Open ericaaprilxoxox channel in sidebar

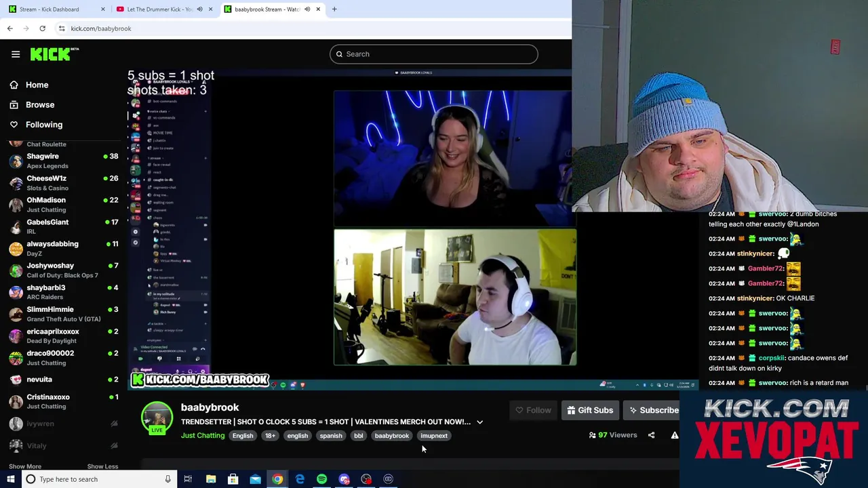(62, 336)
